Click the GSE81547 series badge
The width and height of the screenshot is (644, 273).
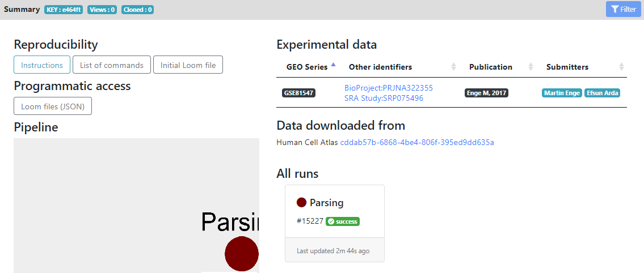[298, 93]
